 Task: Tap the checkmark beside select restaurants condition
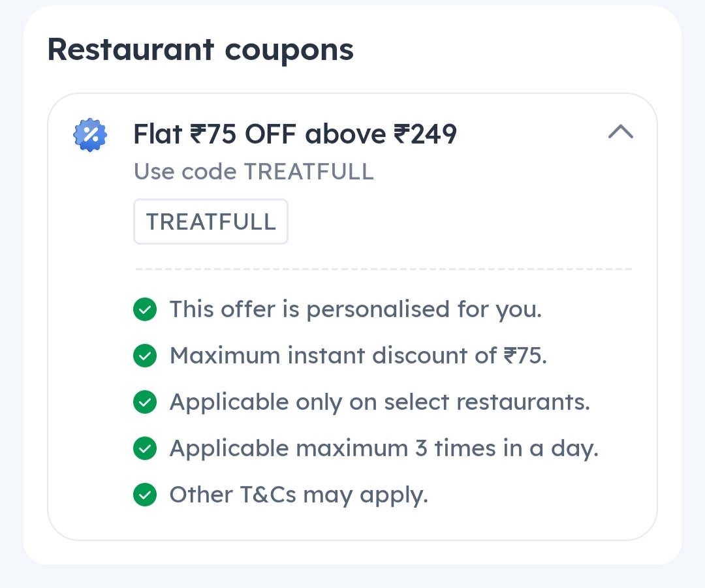point(145,402)
